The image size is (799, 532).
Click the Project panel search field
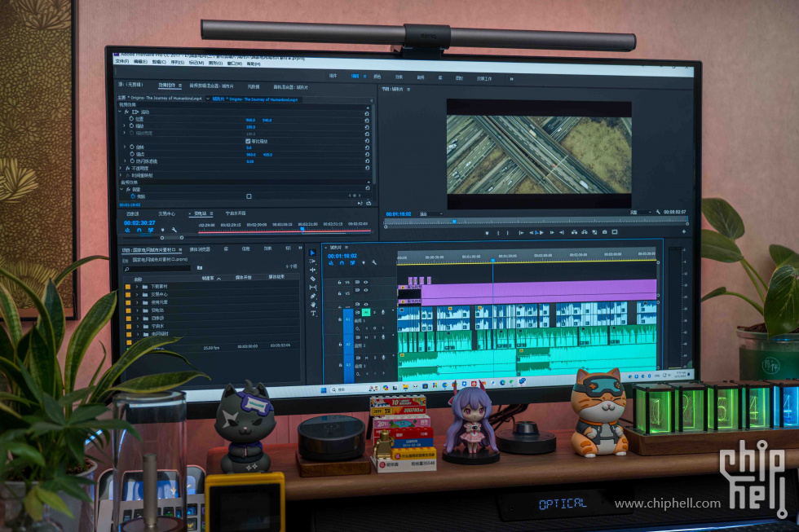pyautogui.click(x=157, y=268)
